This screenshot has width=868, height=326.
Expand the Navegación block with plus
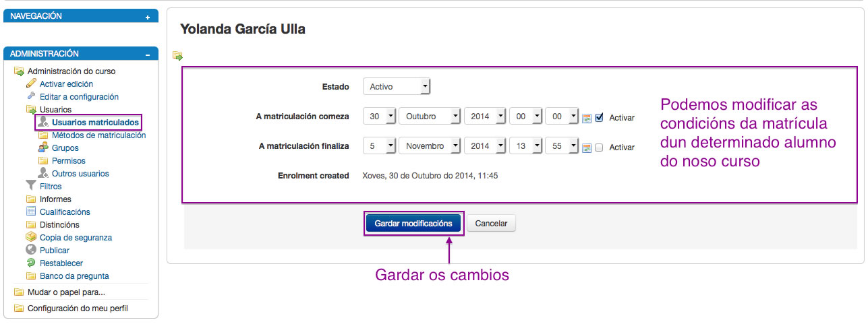click(148, 18)
